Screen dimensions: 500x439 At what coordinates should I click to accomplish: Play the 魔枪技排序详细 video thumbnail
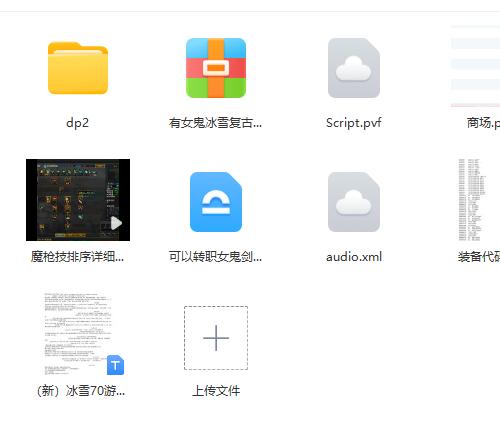coord(78,200)
